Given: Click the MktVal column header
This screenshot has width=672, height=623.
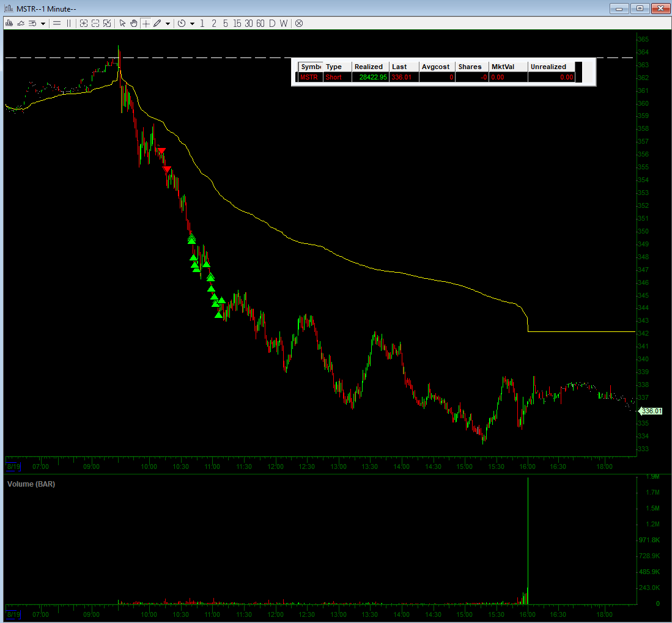Looking at the screenshot, I should point(508,67).
